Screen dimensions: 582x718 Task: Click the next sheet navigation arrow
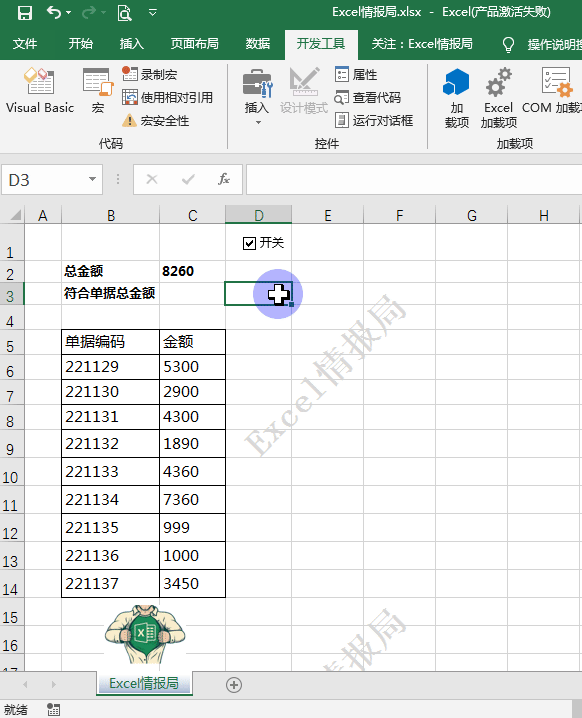click(x=54, y=685)
